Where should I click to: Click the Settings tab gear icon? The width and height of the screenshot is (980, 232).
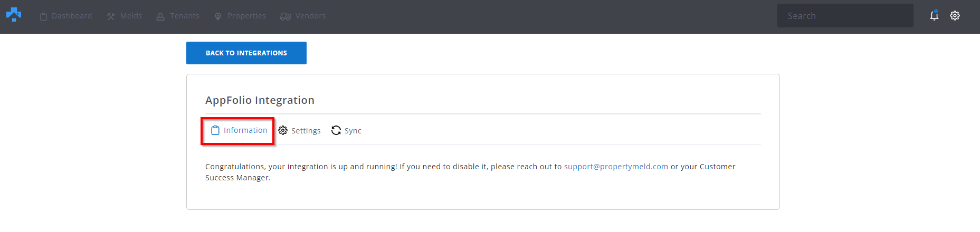tap(283, 130)
